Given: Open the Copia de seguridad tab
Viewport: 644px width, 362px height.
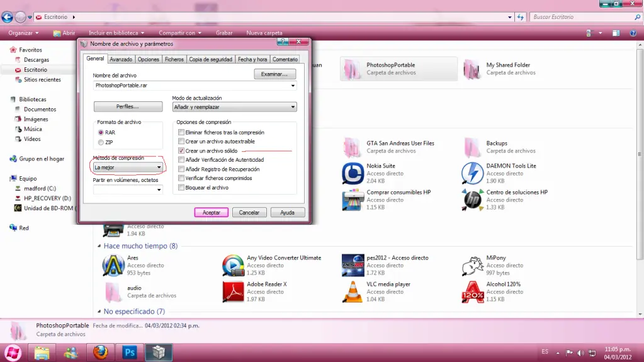Looking at the screenshot, I should [210, 59].
